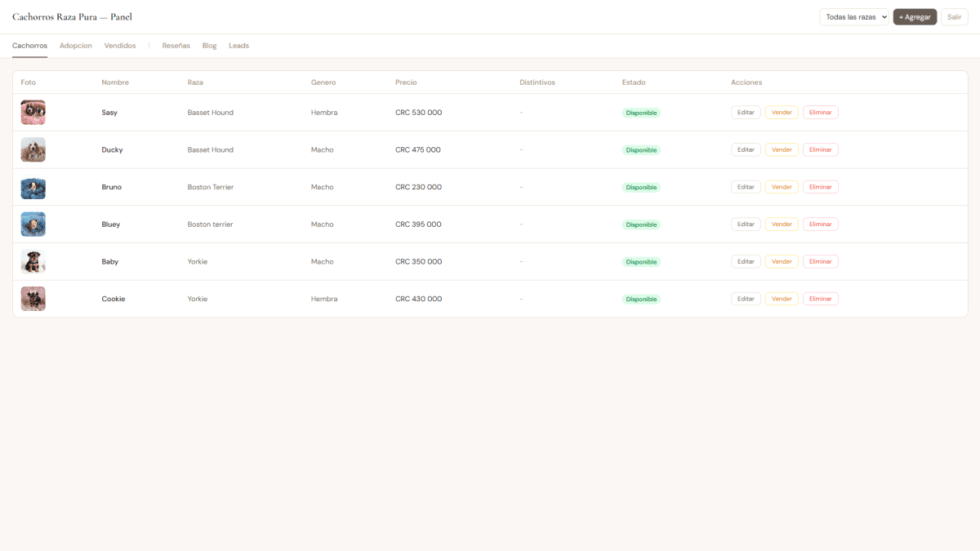Click the Genero column header

coord(323,82)
